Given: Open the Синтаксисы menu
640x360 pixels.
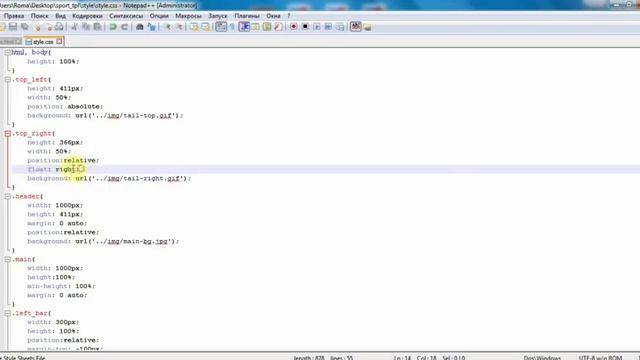Looking at the screenshot, I should coord(126,16).
